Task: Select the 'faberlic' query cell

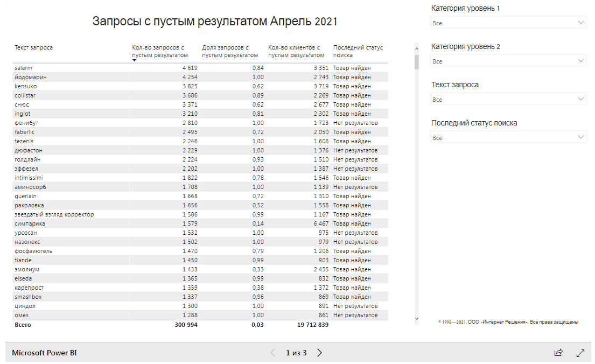Action: [25, 132]
